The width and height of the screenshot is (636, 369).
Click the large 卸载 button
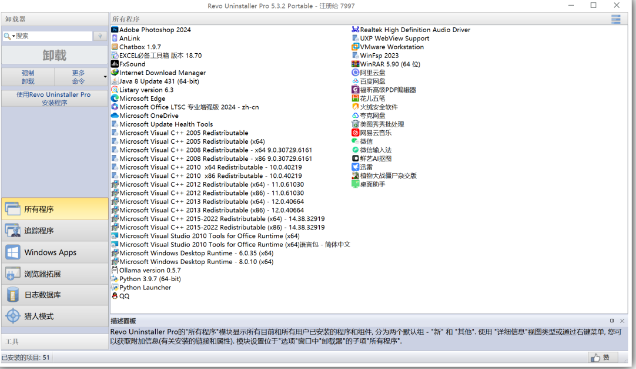tap(54, 55)
